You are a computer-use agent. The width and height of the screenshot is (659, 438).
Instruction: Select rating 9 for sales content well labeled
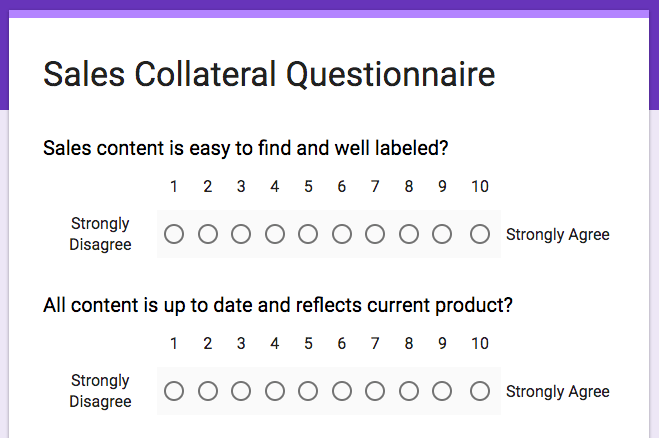tap(442, 234)
